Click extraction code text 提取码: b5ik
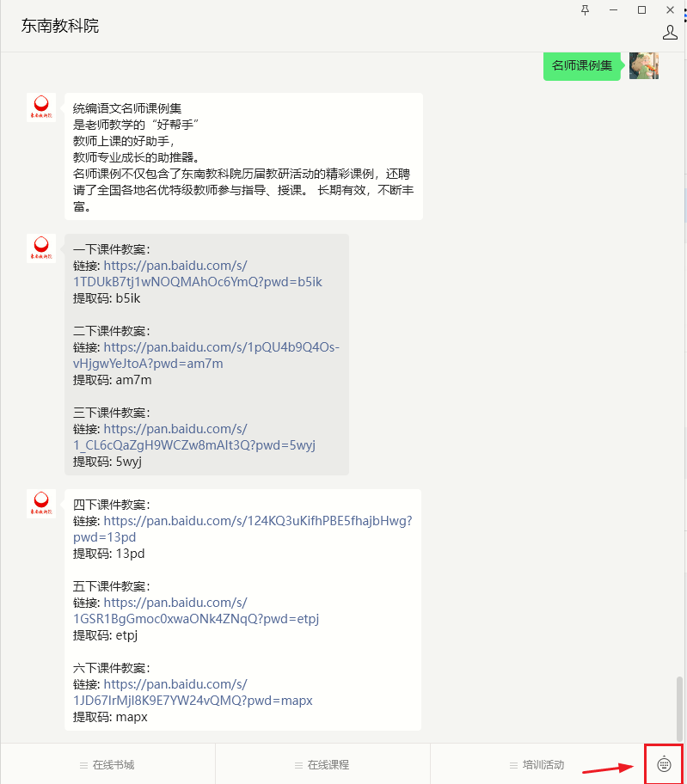 (x=107, y=298)
